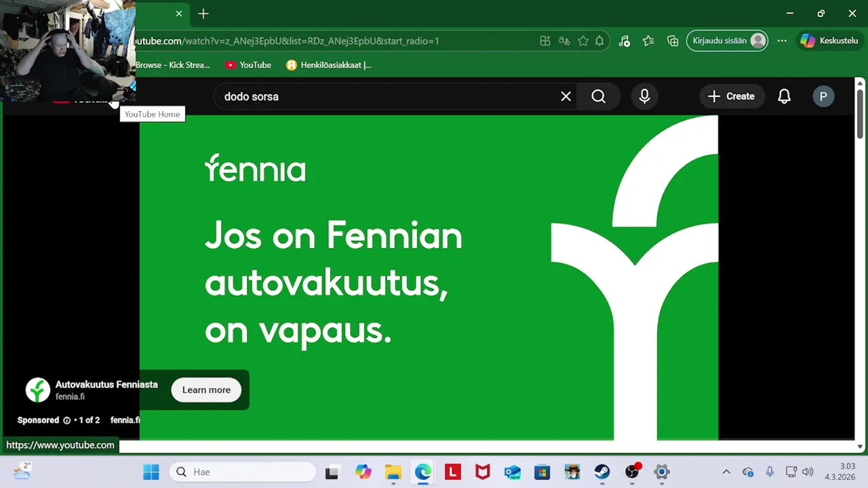Open YouTube notifications bell
This screenshot has width=868, height=488.
(x=784, y=96)
